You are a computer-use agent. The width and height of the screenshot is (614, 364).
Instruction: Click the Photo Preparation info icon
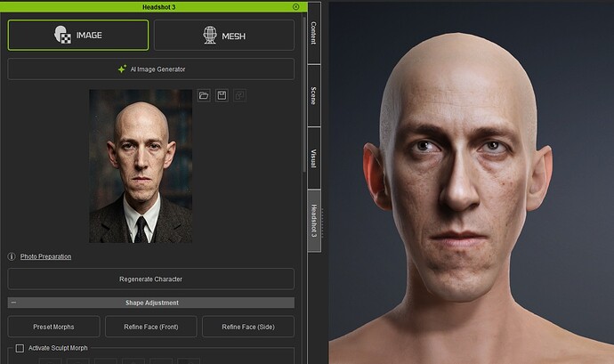12,256
